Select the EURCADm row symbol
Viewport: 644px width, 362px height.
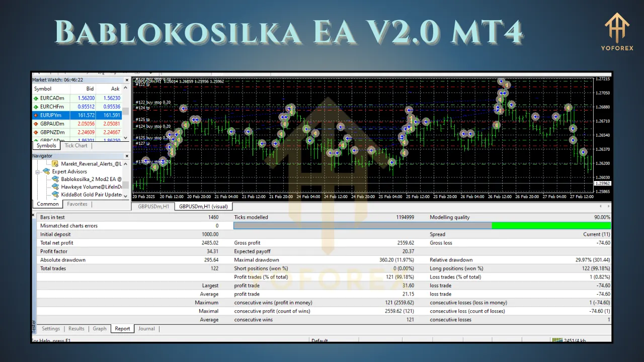(52, 98)
